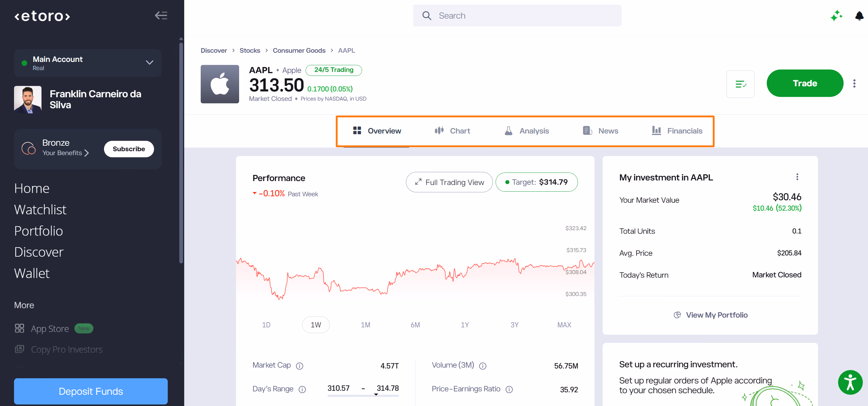This screenshot has height=406, width=868.
Task: Click Deposit Funds button
Action: tap(91, 391)
